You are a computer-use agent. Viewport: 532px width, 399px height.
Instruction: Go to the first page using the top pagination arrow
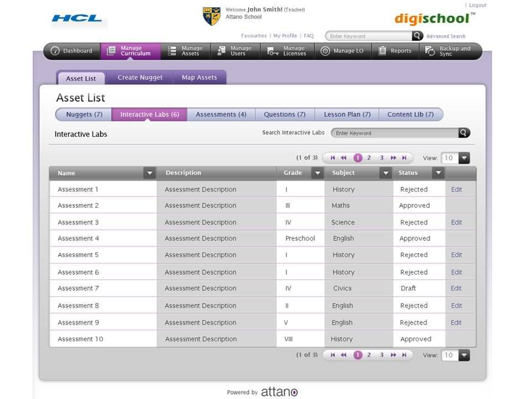coord(332,158)
